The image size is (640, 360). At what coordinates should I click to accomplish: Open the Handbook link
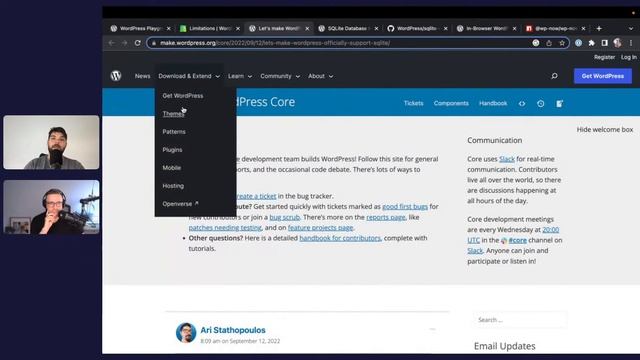(493, 103)
